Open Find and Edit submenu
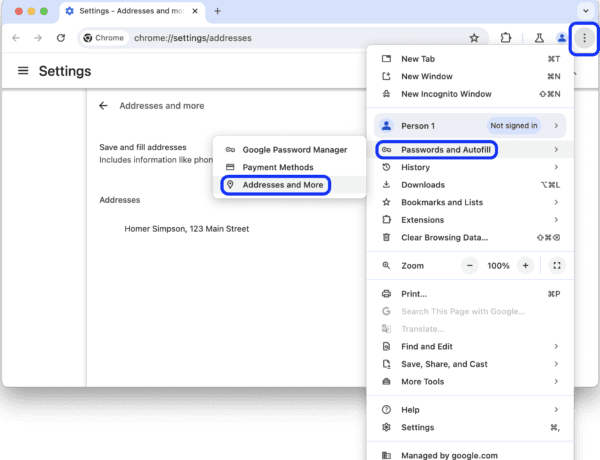The width and height of the screenshot is (600, 460). 470,347
